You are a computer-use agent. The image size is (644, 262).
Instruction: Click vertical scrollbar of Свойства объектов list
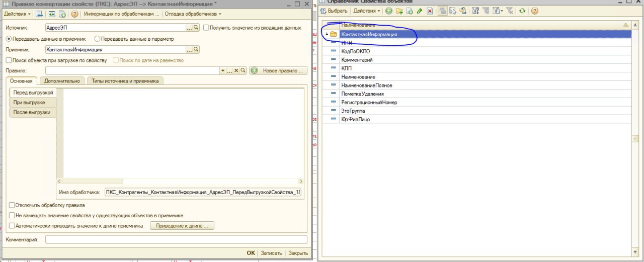[635, 138]
